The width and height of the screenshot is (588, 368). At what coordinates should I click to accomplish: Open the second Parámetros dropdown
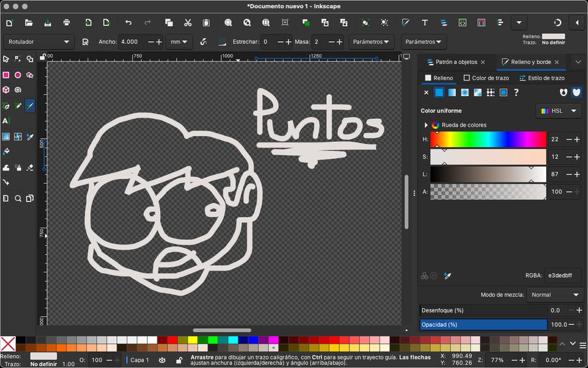tap(423, 42)
